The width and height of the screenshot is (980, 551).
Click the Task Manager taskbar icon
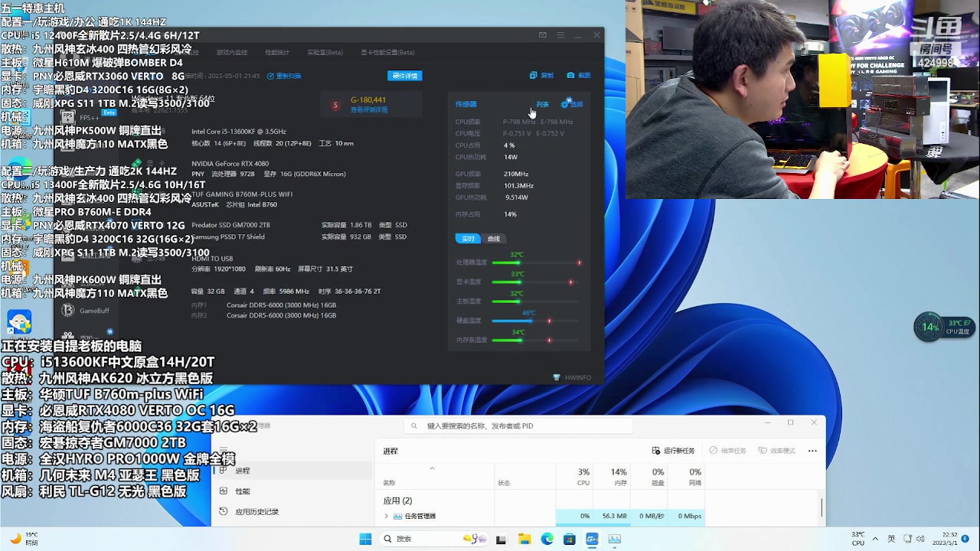pos(615,539)
